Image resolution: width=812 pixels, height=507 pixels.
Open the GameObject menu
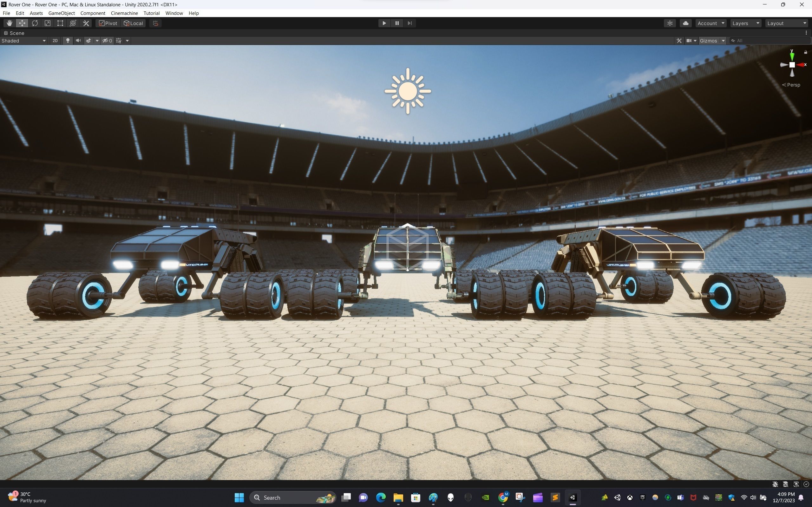[62, 13]
